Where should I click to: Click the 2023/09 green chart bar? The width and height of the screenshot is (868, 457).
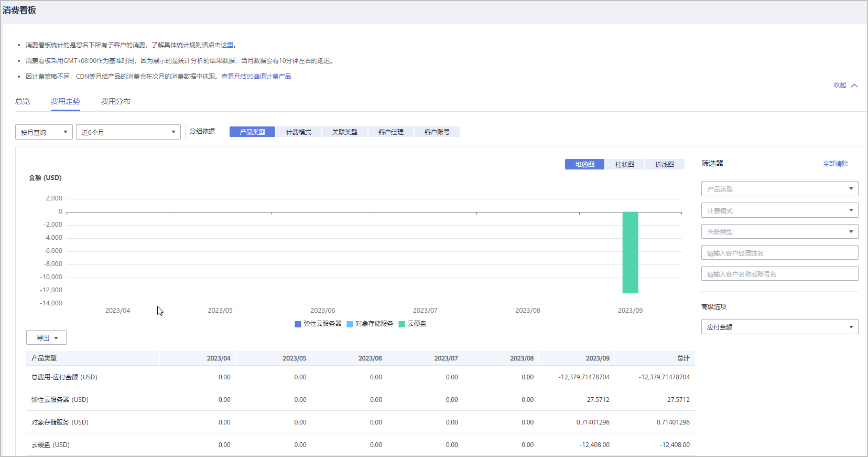[630, 252]
